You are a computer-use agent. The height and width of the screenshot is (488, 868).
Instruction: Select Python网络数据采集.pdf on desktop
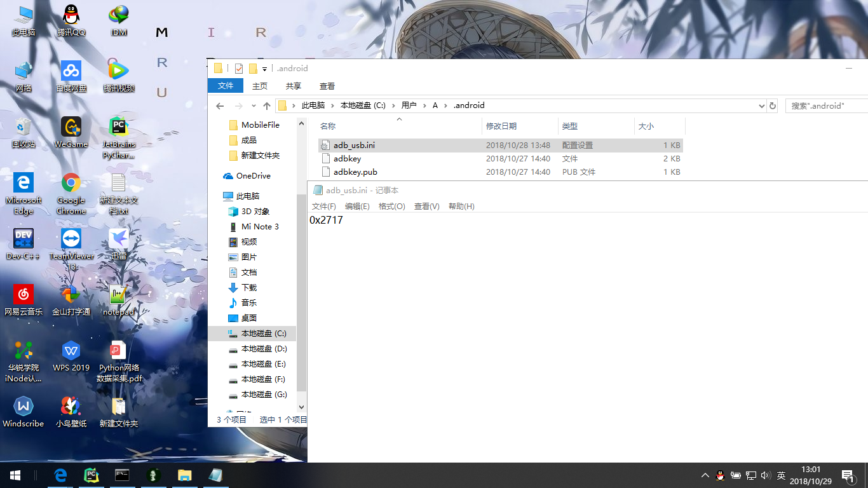pos(119,361)
